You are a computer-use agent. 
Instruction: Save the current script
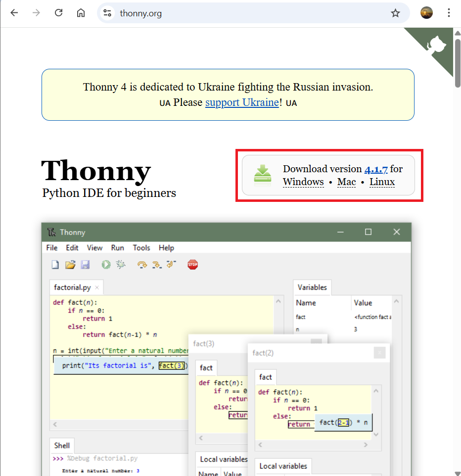point(85,264)
